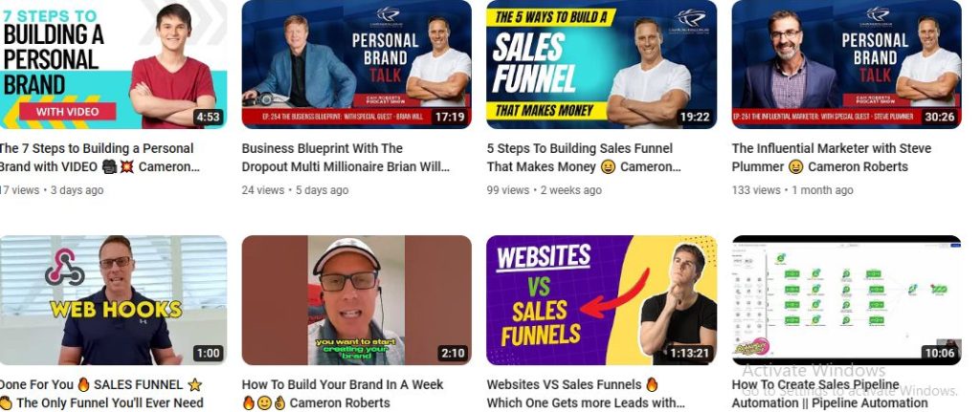
Task: Open the brown-bordered brand selfie video thumbnail
Action: click(x=356, y=300)
